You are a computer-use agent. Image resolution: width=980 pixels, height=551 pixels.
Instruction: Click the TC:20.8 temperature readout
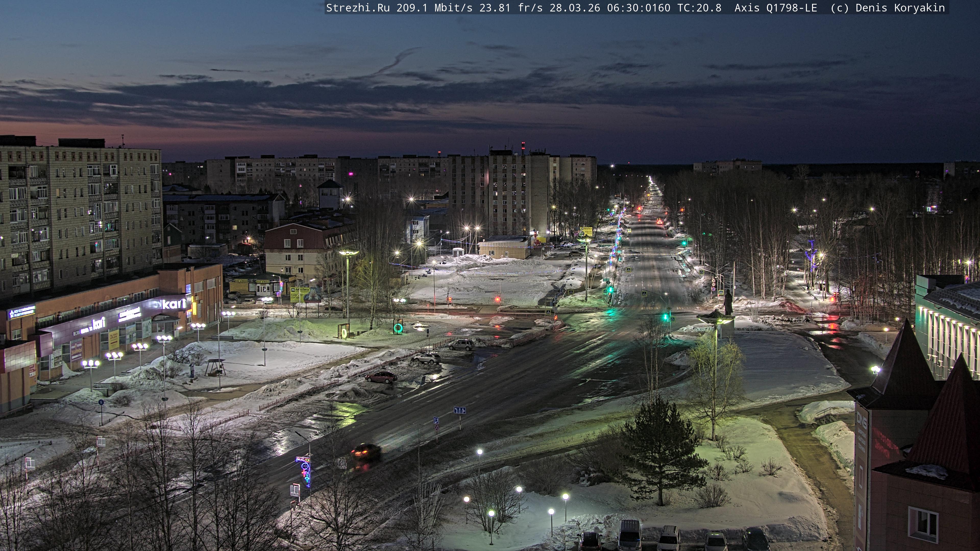(699, 8)
